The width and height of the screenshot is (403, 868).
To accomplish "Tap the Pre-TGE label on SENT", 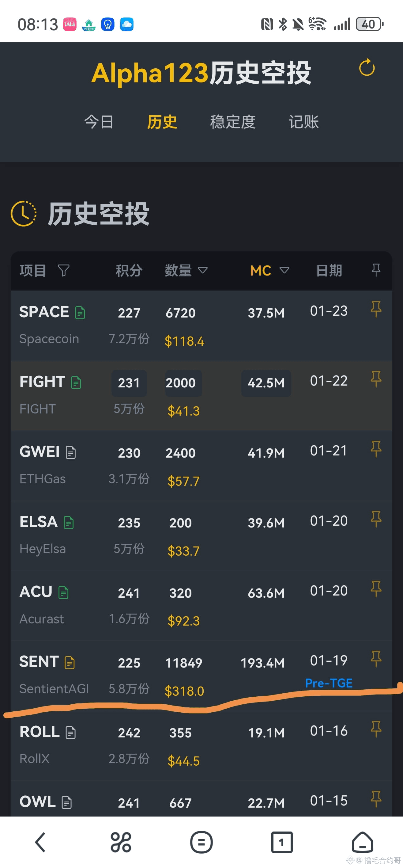I will tap(329, 683).
